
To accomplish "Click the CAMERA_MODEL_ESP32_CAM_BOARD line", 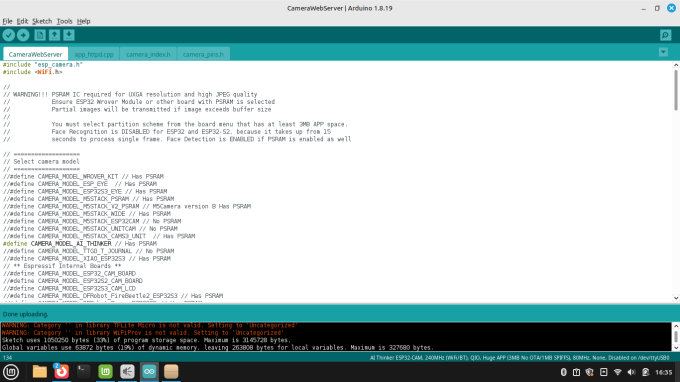I will pos(69,274).
